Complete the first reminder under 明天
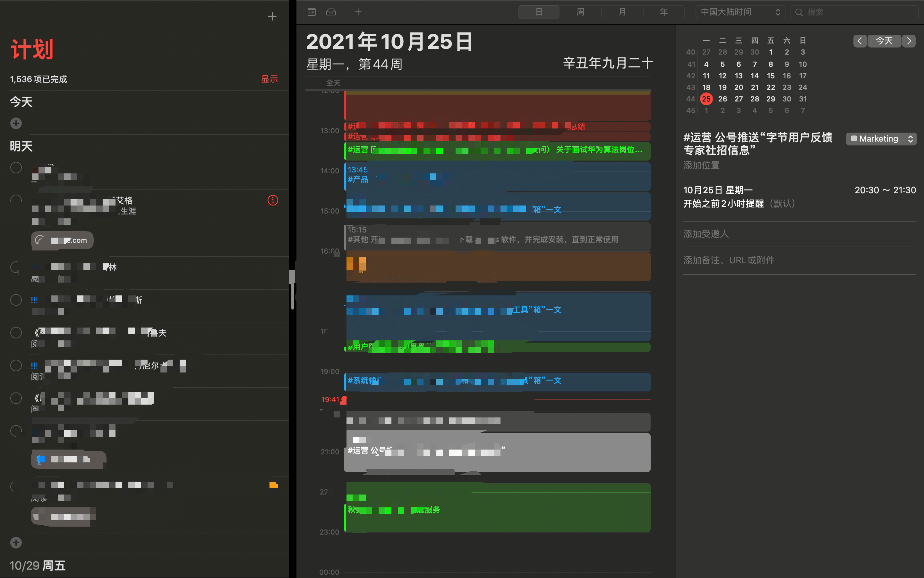This screenshot has width=924, height=578. pos(16,167)
